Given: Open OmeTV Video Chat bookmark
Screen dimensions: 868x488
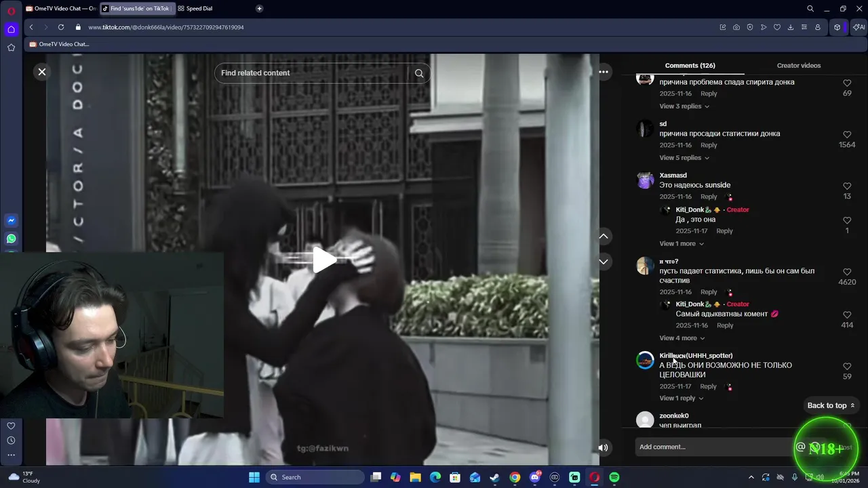Looking at the screenshot, I should (x=59, y=44).
